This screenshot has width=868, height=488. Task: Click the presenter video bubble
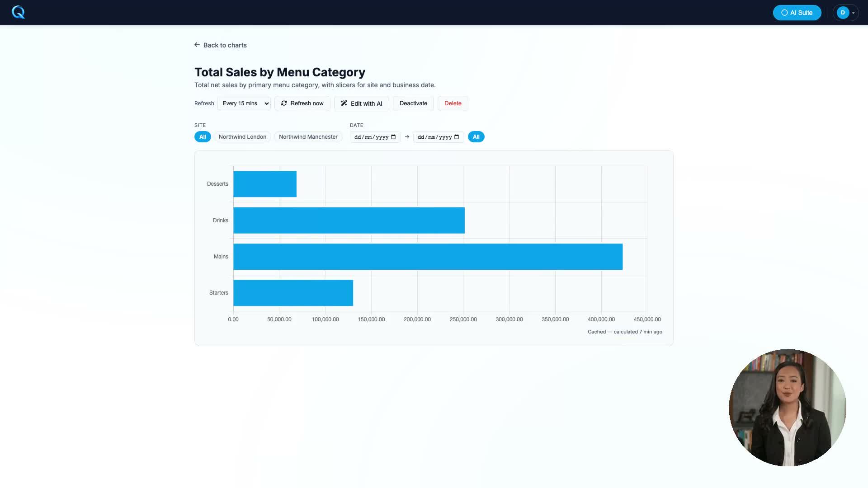788,408
